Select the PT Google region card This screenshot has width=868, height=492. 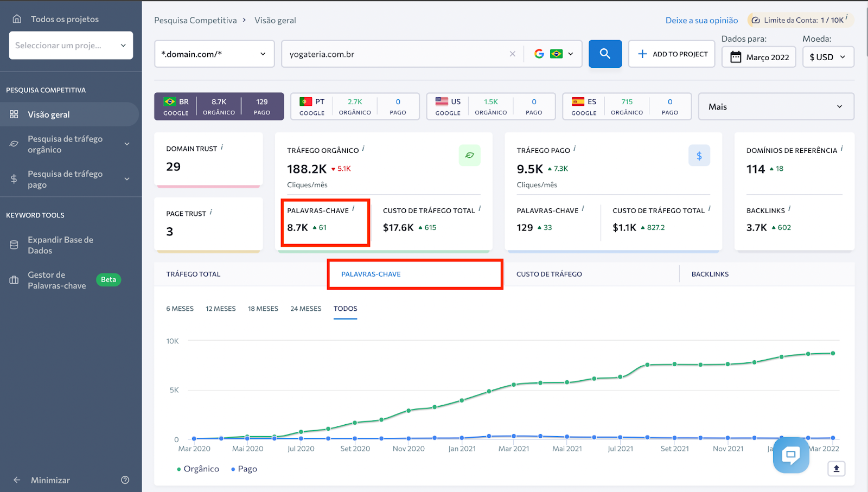[355, 106]
